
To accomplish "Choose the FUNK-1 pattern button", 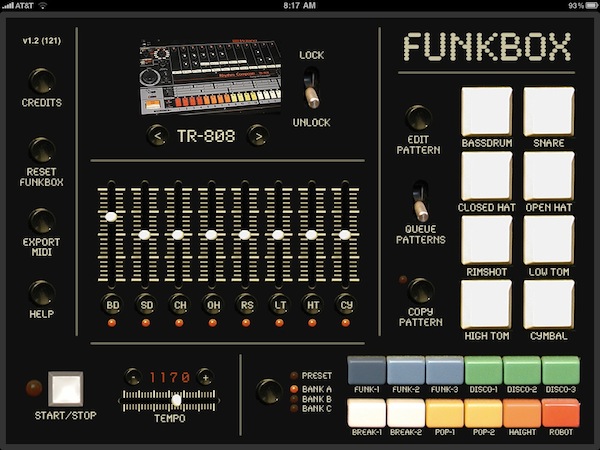I will click(367, 370).
